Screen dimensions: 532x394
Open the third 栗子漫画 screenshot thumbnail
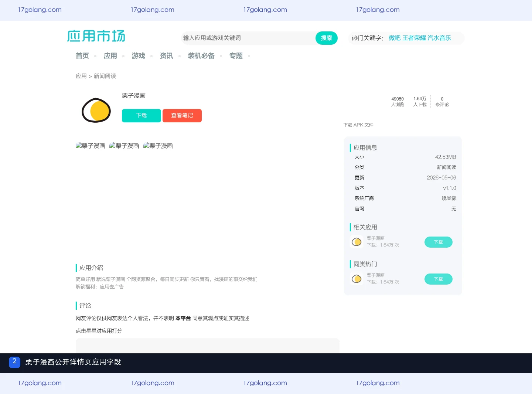158,146
